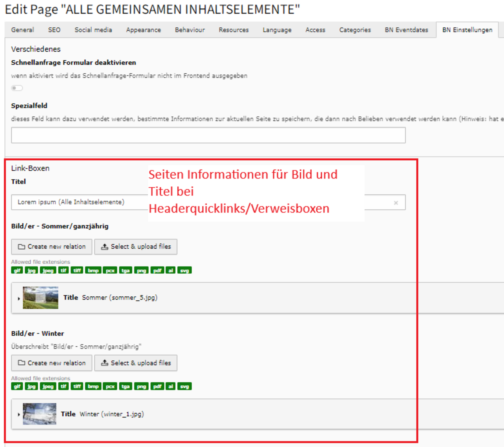
Task: Click the Spezialfeld text input
Action: click(208, 135)
